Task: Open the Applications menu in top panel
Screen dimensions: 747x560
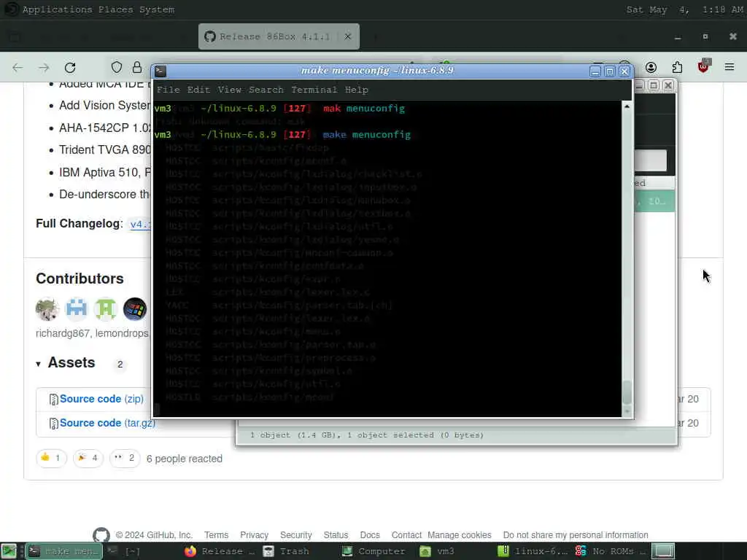Action: [x=57, y=9]
